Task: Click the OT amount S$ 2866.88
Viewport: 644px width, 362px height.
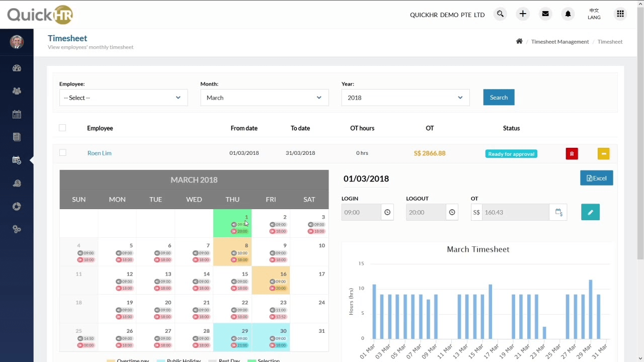Action: tap(430, 153)
